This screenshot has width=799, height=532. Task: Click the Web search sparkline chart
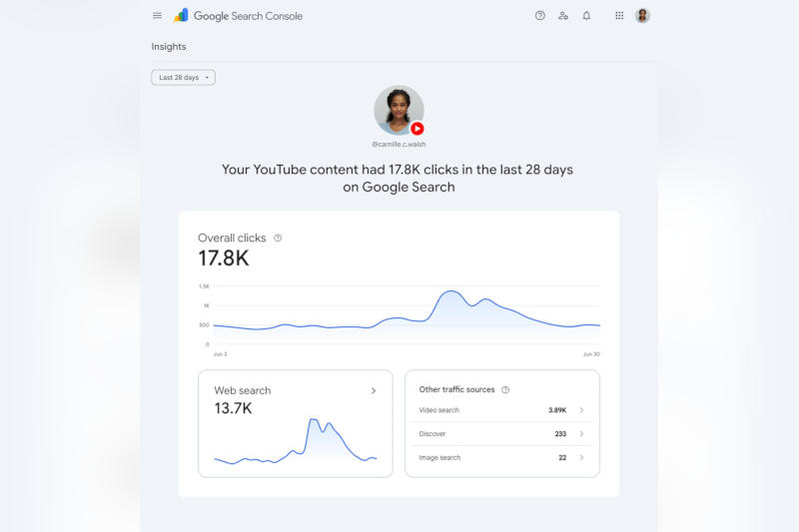click(296, 441)
